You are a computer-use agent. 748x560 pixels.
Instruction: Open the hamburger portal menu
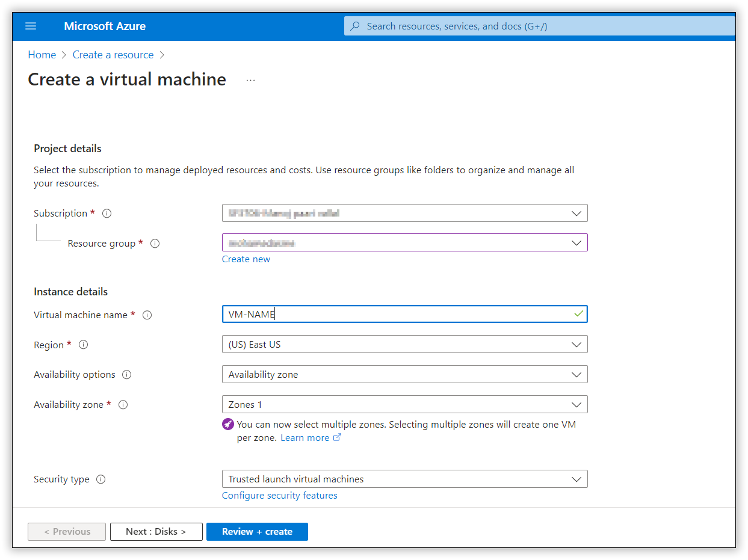(x=31, y=26)
